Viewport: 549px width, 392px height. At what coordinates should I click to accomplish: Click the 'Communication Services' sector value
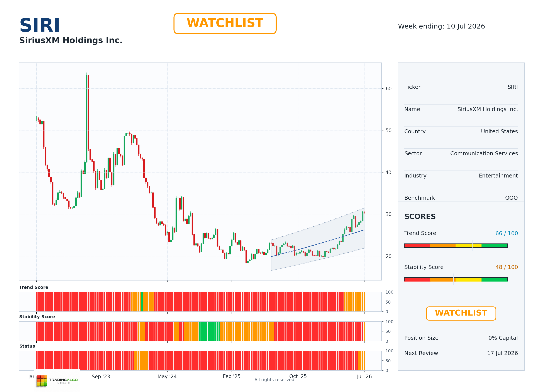click(484, 153)
